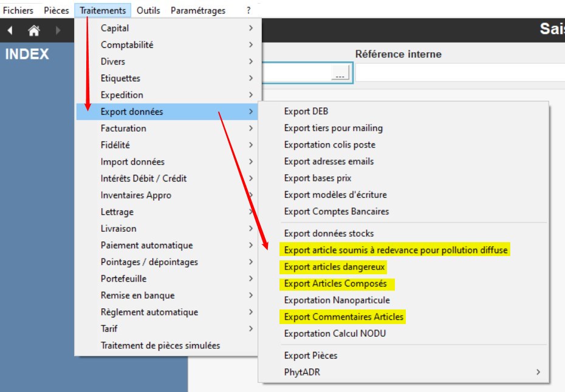
Task: Click the Home icon in toolbar
Action: 34,30
